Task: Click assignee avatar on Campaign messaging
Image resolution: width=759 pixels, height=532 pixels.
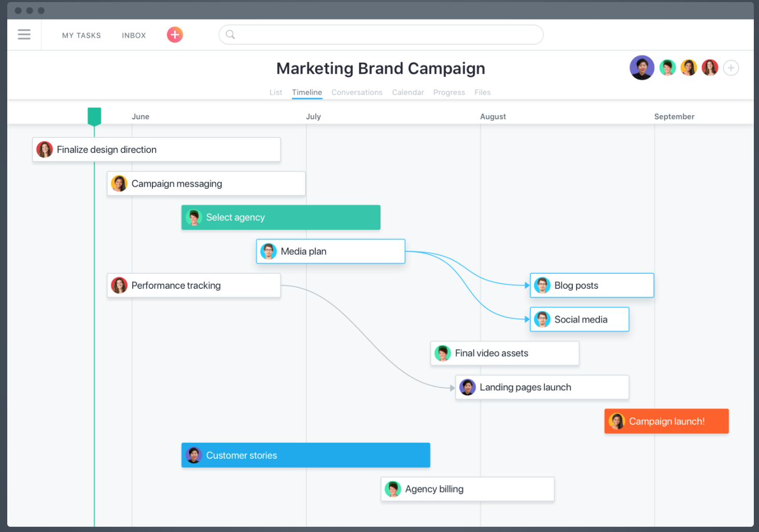Action: (119, 184)
